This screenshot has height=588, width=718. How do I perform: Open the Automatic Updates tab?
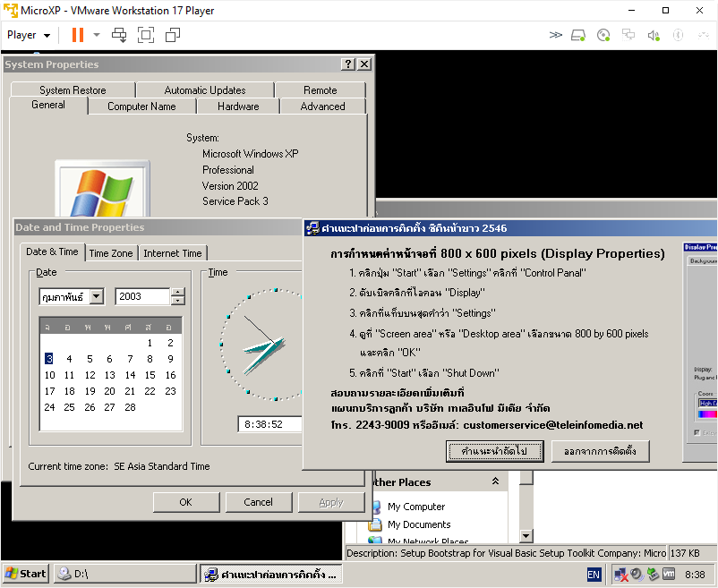[205, 90]
